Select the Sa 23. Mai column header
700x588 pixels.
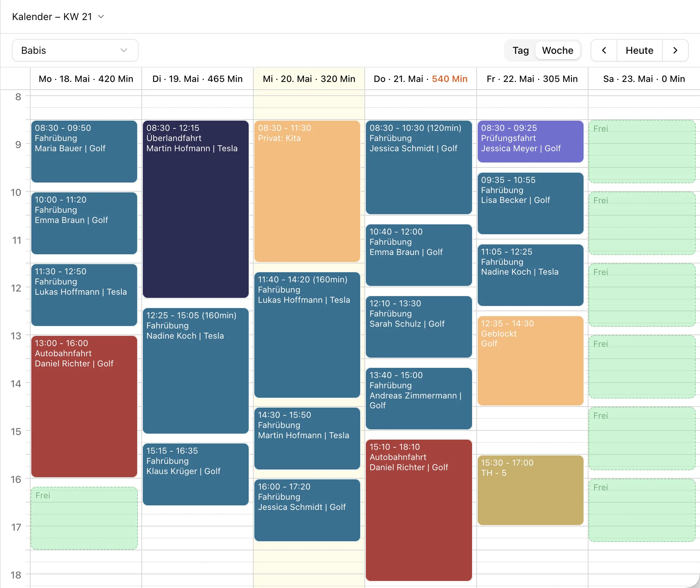click(x=644, y=79)
